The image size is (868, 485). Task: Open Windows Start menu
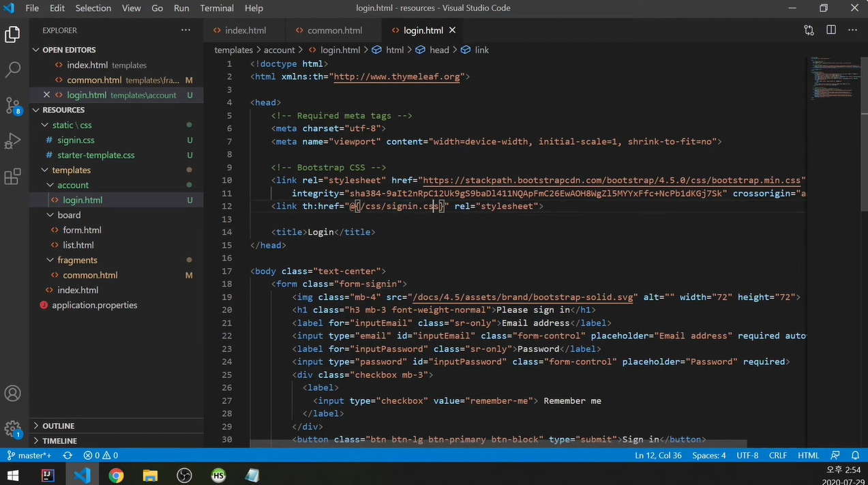click(x=14, y=475)
